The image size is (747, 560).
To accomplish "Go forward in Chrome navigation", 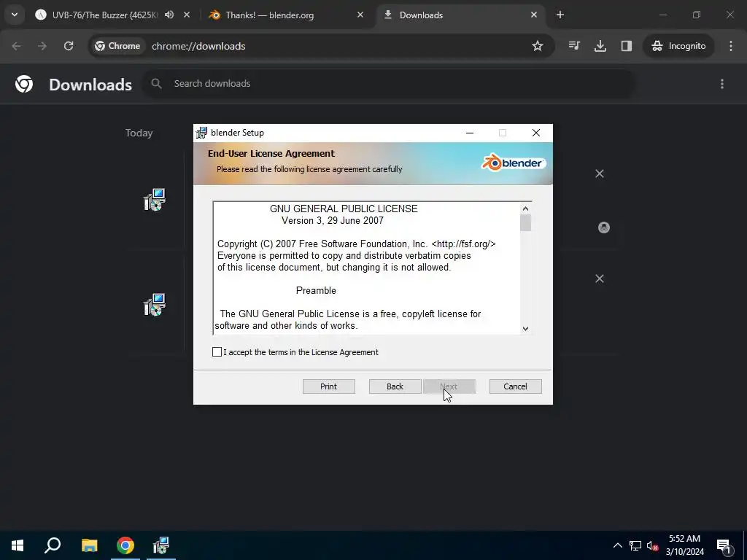I will [42, 46].
